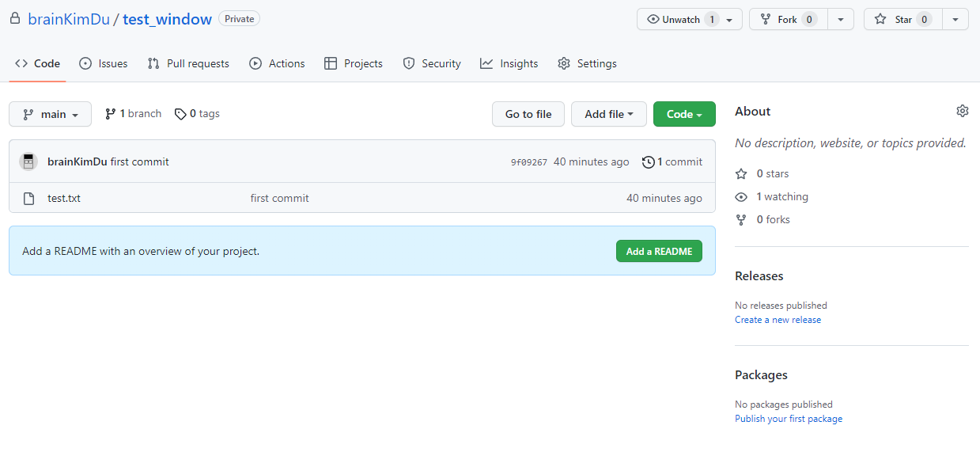
Task: Open the 1 watching link
Action: (x=782, y=196)
